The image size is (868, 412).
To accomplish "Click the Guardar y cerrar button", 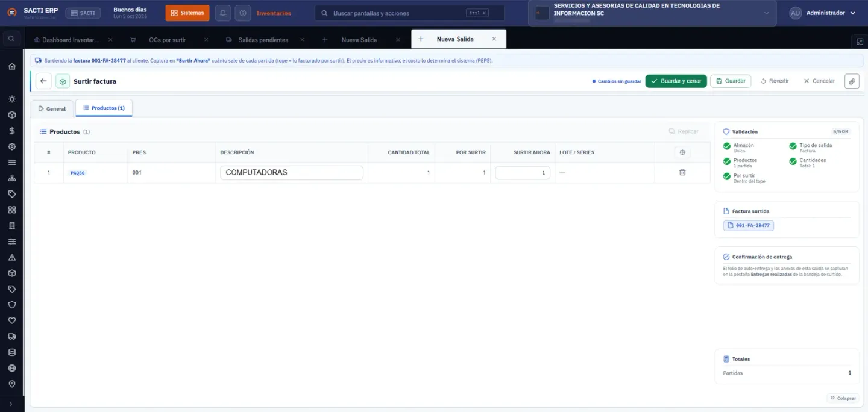I will [676, 81].
